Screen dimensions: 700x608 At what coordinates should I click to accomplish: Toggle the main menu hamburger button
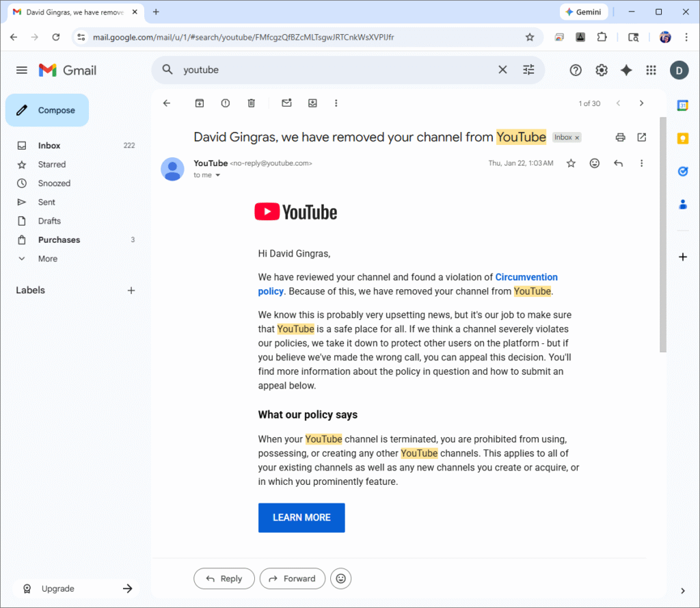[22, 70]
